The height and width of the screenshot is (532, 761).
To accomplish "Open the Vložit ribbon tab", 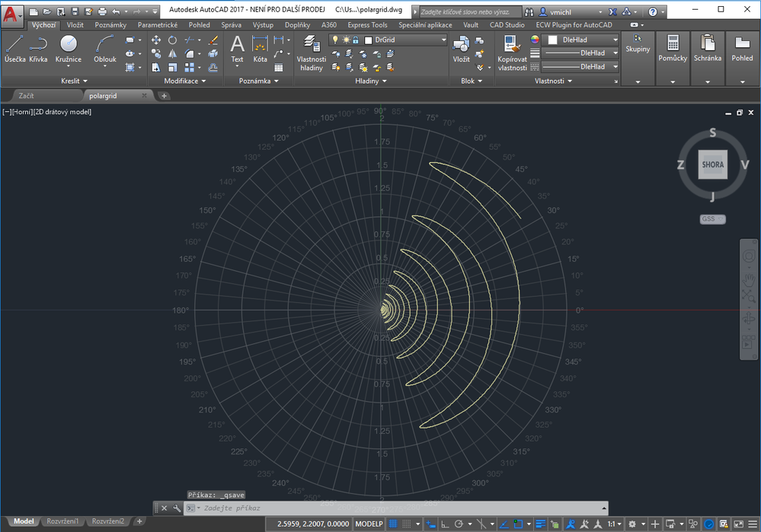I will tap(75, 24).
